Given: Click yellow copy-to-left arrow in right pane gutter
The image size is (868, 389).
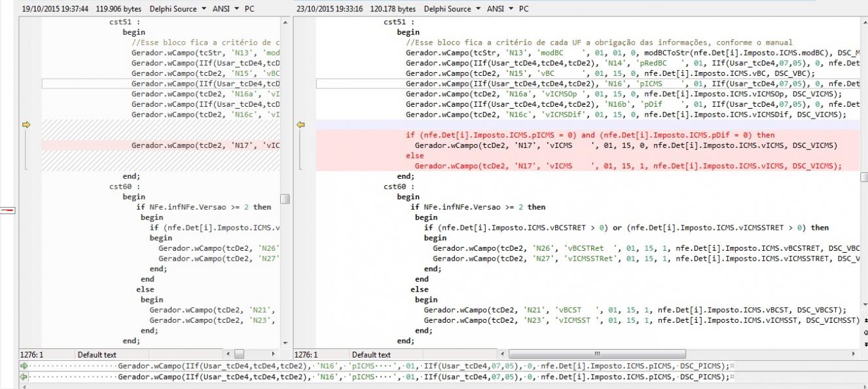Looking at the screenshot, I should point(301,124).
